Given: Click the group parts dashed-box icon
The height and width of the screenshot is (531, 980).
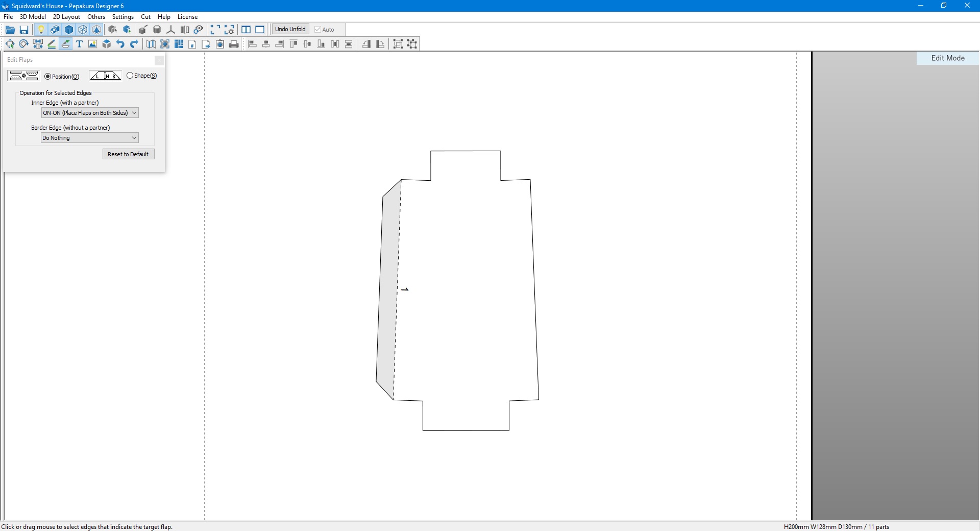Looking at the screenshot, I should pyautogui.click(x=398, y=44).
